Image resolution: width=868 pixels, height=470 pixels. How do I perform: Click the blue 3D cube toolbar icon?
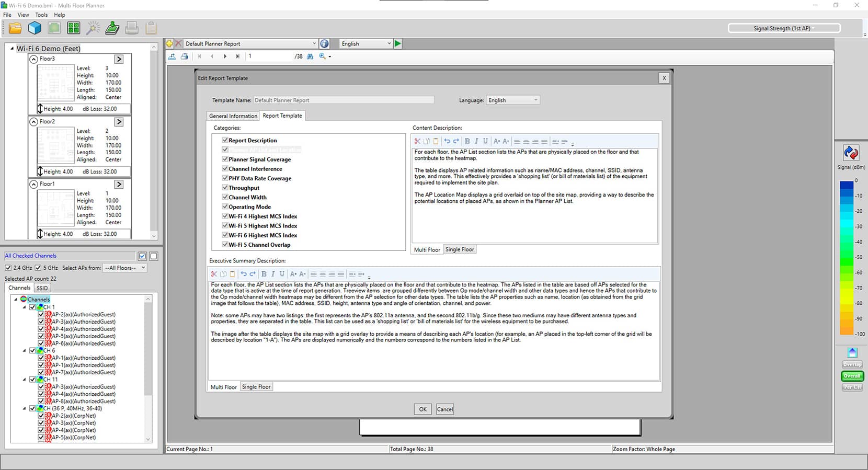(35, 28)
